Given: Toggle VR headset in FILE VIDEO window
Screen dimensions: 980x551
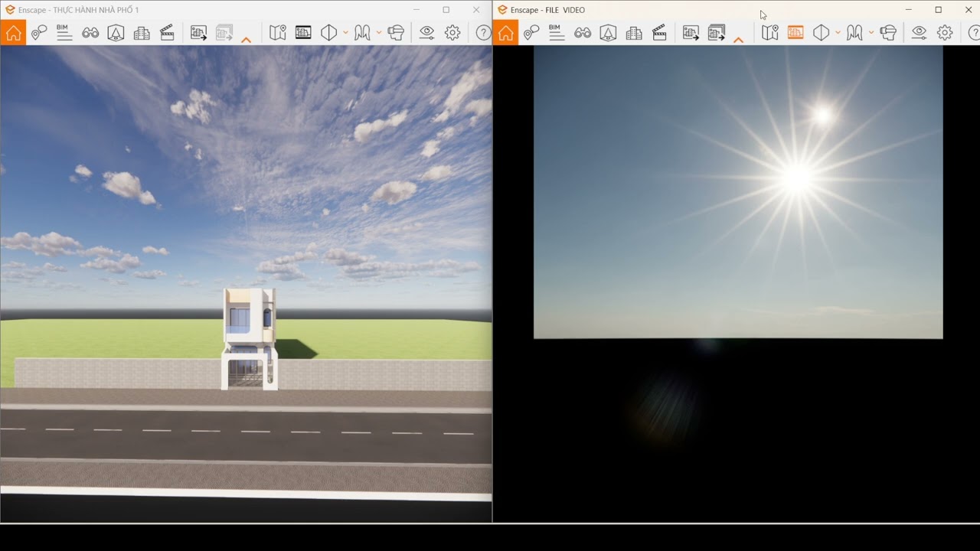Looking at the screenshot, I should (x=888, y=33).
